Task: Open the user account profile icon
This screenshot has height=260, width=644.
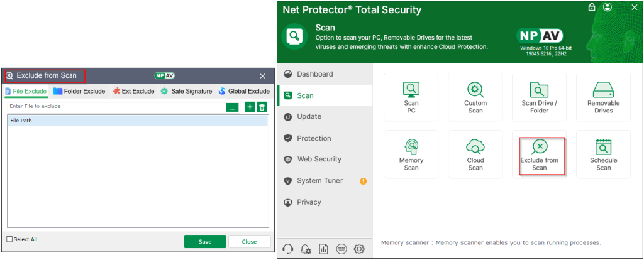Action: 607,8
